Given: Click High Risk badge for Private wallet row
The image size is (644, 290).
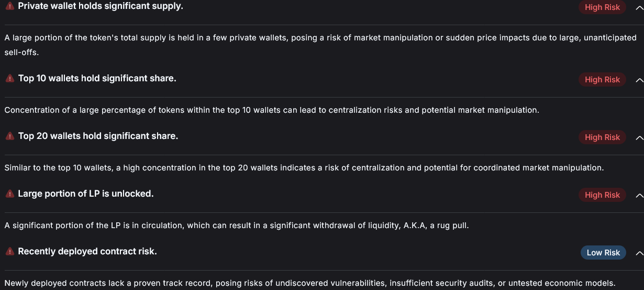Looking at the screenshot, I should click(602, 7).
